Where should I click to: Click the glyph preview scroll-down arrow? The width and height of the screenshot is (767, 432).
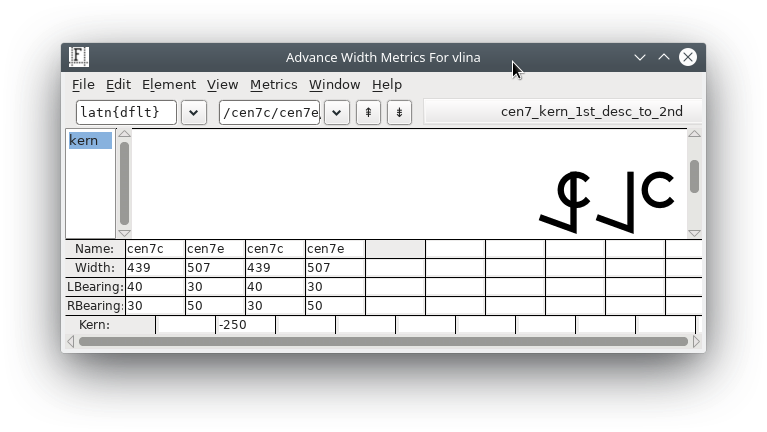[695, 233]
